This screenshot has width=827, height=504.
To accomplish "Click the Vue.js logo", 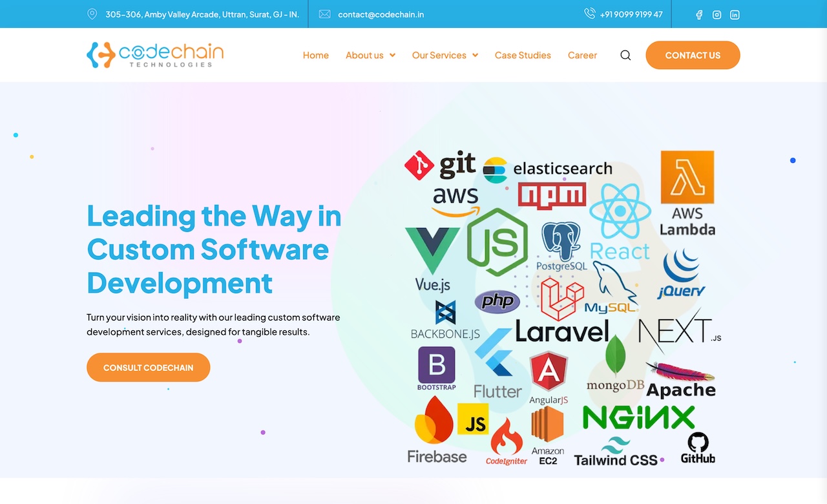I will click(x=432, y=259).
